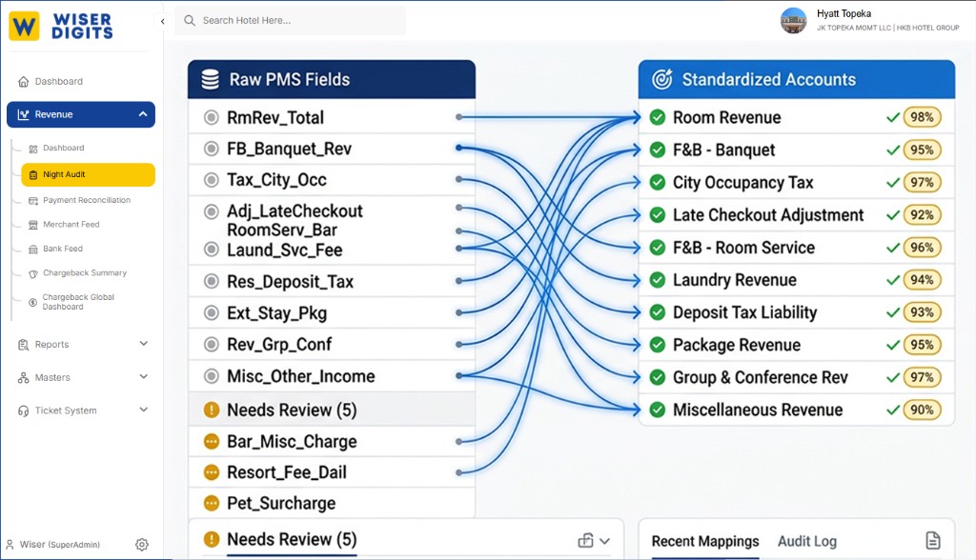Open the Recent Mappings tab

(703, 540)
